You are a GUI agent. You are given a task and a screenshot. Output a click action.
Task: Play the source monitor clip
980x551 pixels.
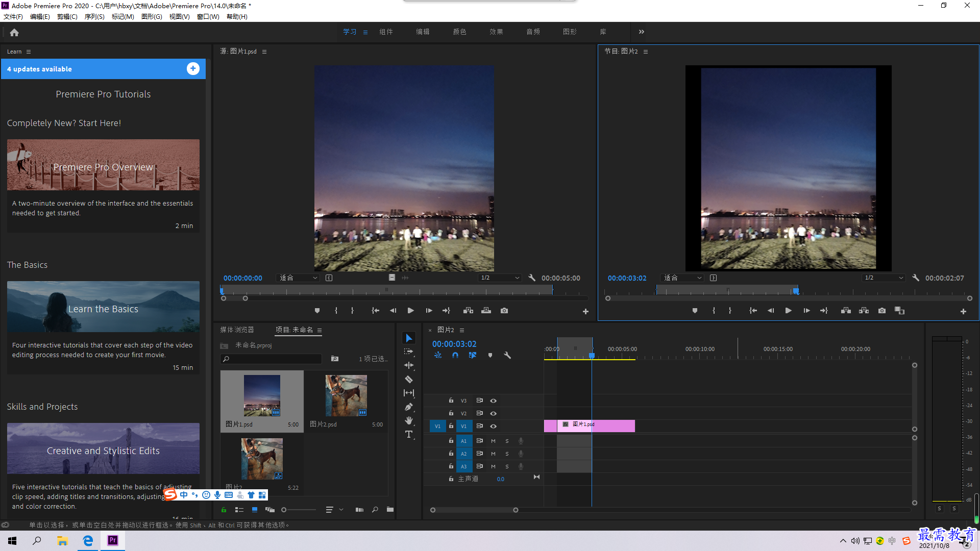pyautogui.click(x=411, y=311)
